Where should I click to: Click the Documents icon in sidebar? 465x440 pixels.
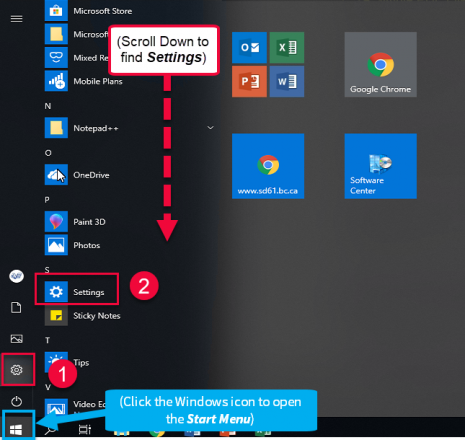[x=16, y=307]
